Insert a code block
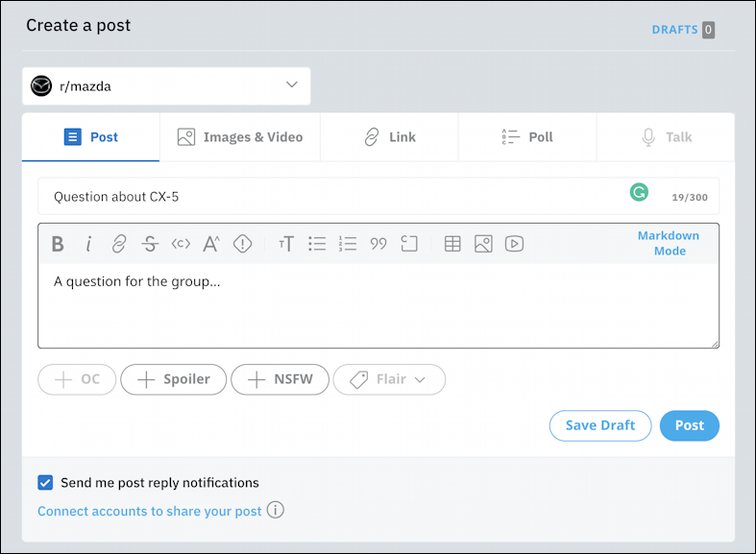Image resolution: width=756 pixels, height=554 pixels. click(409, 244)
